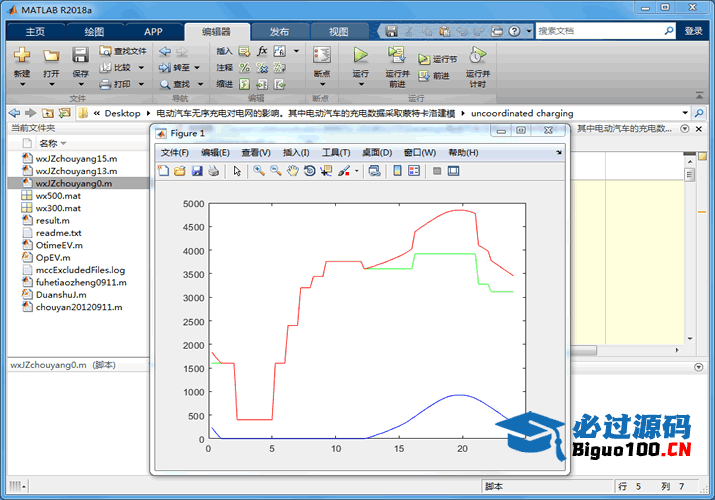The width and height of the screenshot is (715, 500).
Task: Click the smart indent icon next to 缩进
Action: 245,84
